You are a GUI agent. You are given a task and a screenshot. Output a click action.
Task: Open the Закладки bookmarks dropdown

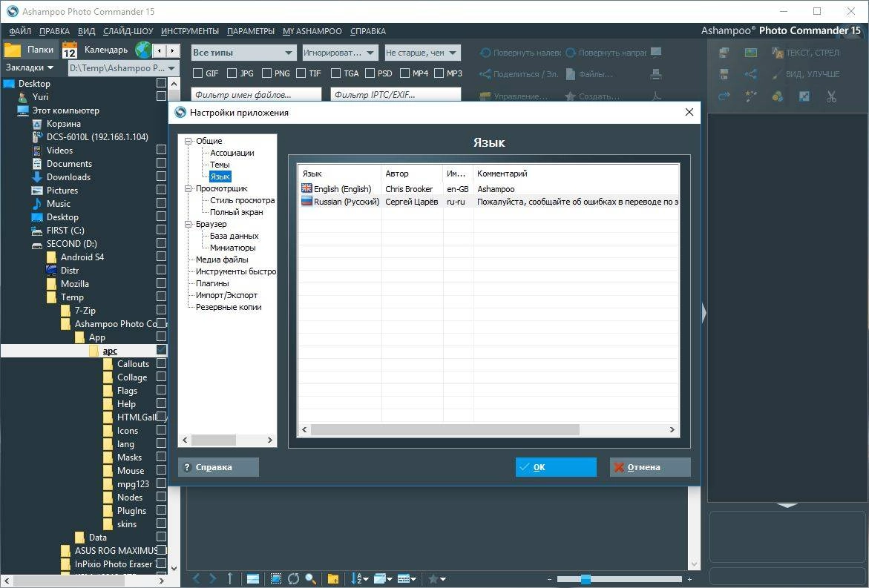pos(30,67)
